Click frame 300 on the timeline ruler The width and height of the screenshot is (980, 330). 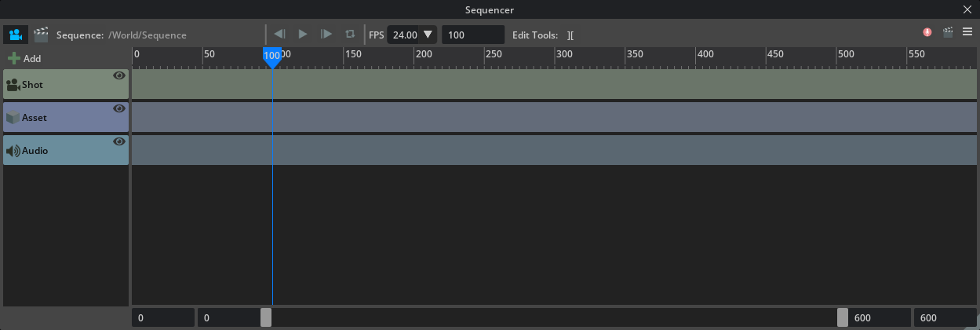pyautogui.click(x=564, y=54)
